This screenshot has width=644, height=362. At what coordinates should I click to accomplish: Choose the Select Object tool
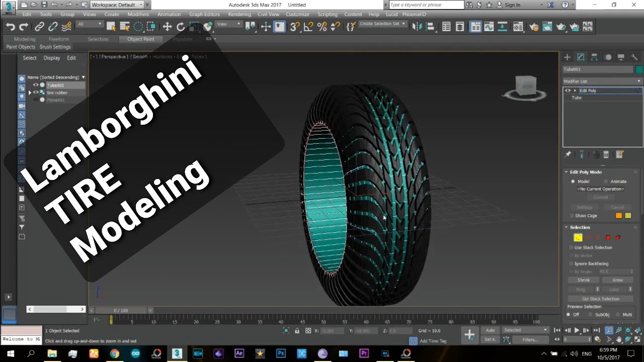click(111, 27)
